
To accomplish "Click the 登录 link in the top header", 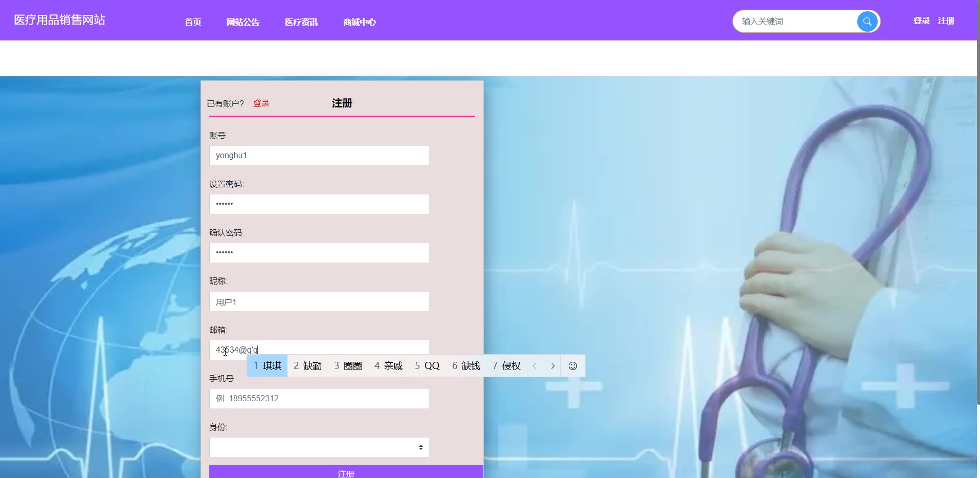I will point(921,21).
